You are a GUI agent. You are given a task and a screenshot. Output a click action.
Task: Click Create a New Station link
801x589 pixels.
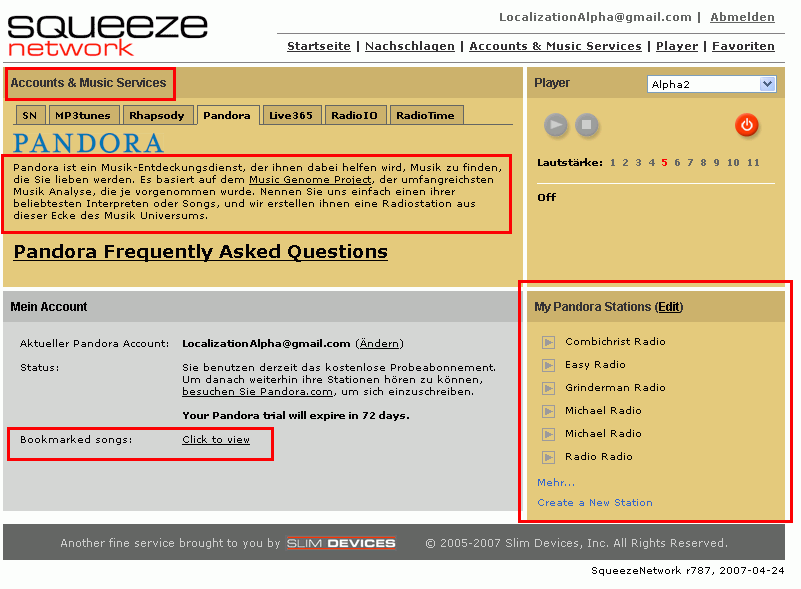click(x=594, y=503)
